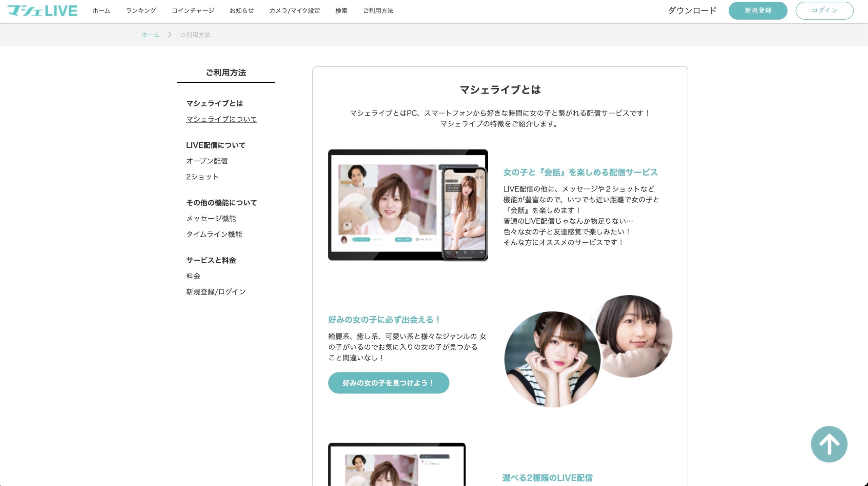Open the ランキング nav item
The image size is (868, 486).
[x=141, y=11]
